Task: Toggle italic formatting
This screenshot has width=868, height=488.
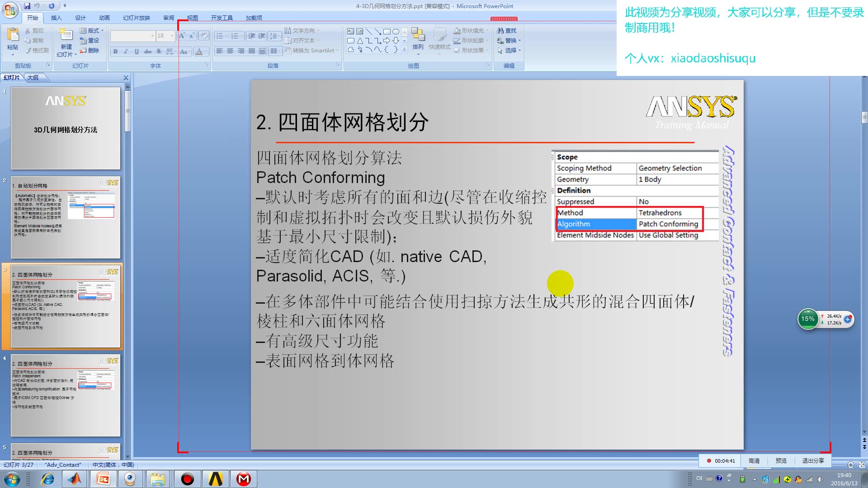Action: click(125, 51)
